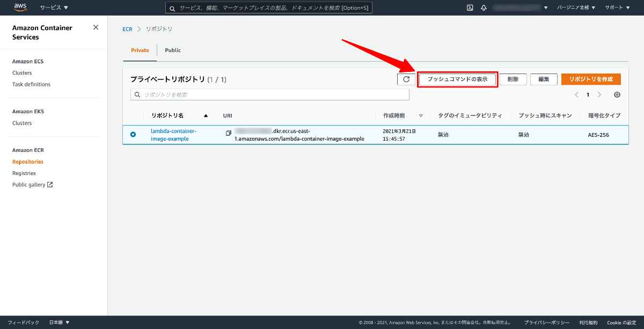Click the AES-256 encryption cell
The image size is (644, 329).
(598, 135)
